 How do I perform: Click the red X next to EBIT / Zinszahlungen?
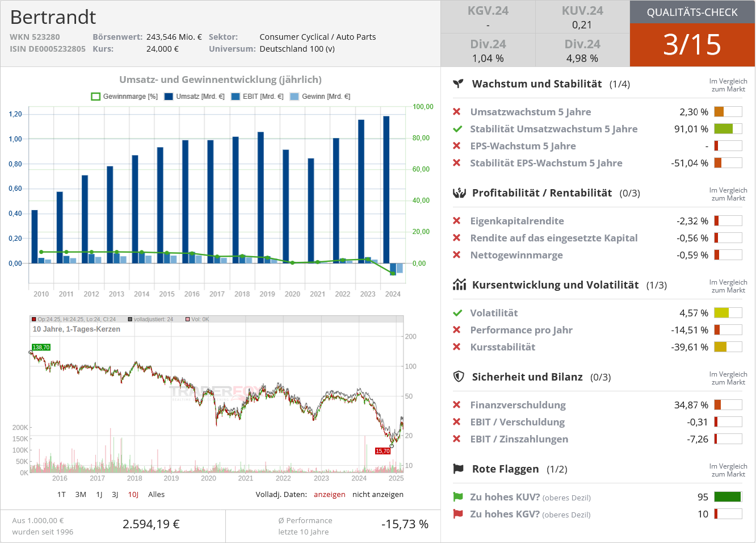[x=457, y=439]
